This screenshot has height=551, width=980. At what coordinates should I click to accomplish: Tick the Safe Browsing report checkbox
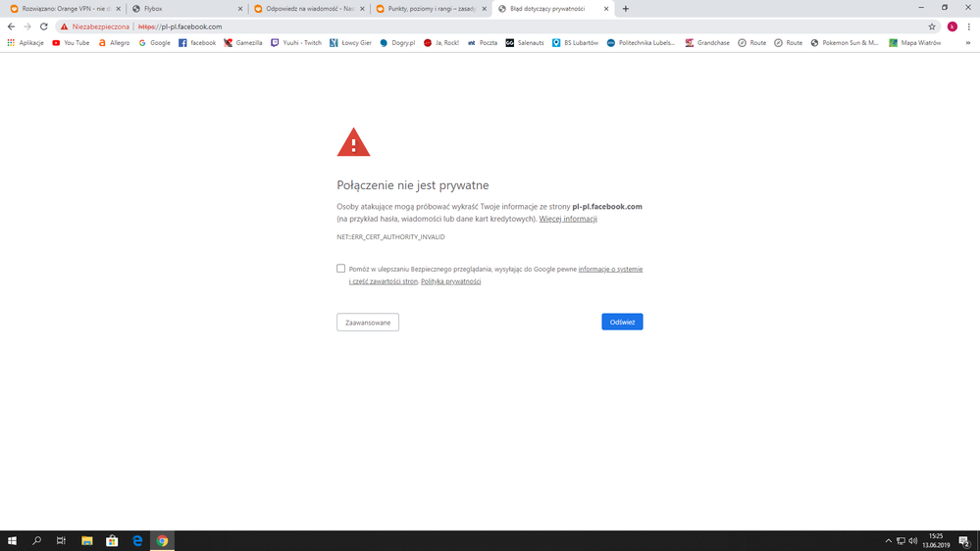click(x=340, y=269)
